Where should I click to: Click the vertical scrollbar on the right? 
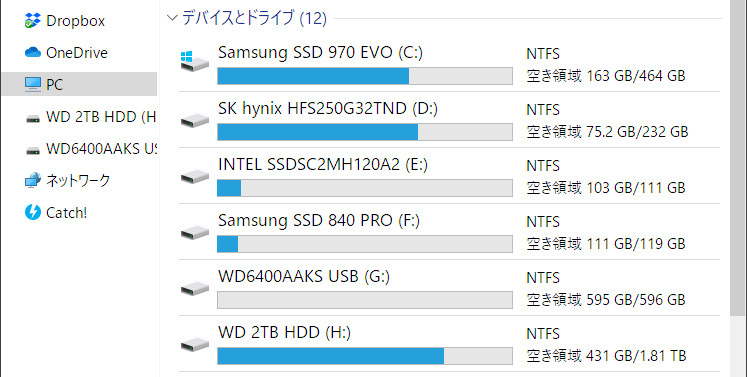[738, 157]
